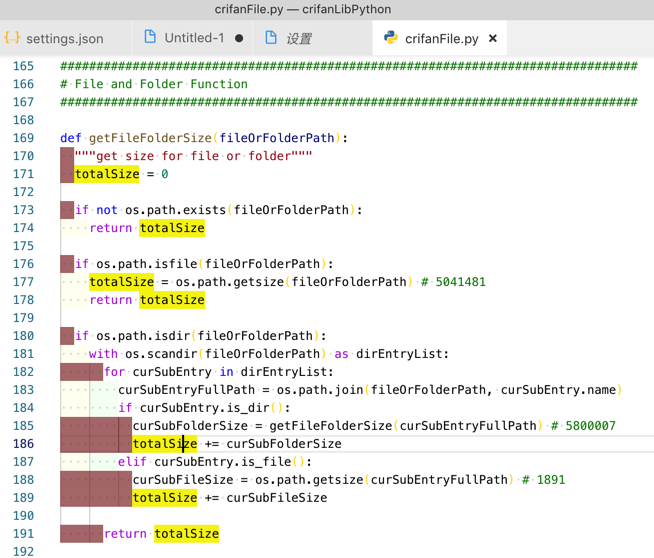Screen dimensions: 654x558
Task: Click the fileOrFolderPath parameter on line 169
Action: click(x=277, y=138)
